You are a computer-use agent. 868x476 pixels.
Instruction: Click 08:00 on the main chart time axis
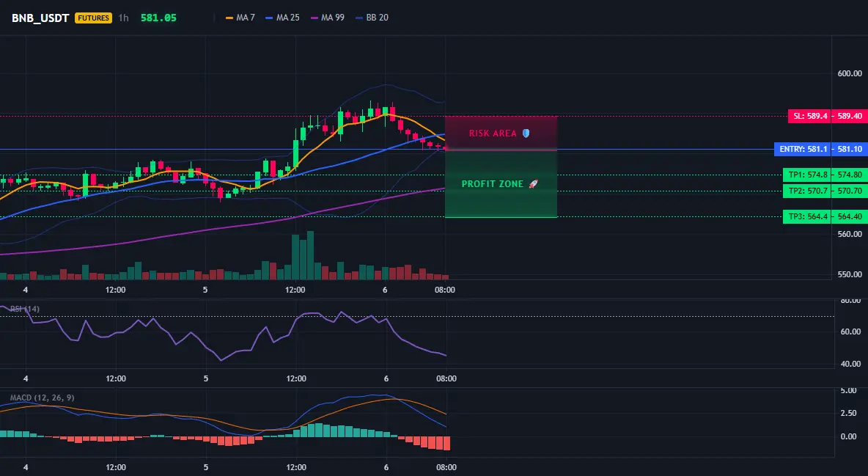(x=445, y=290)
